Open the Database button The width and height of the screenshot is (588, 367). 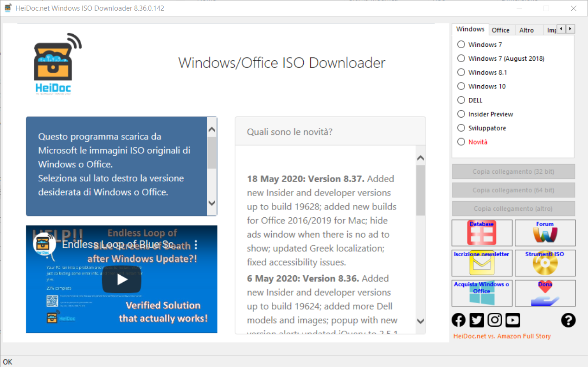click(x=482, y=233)
